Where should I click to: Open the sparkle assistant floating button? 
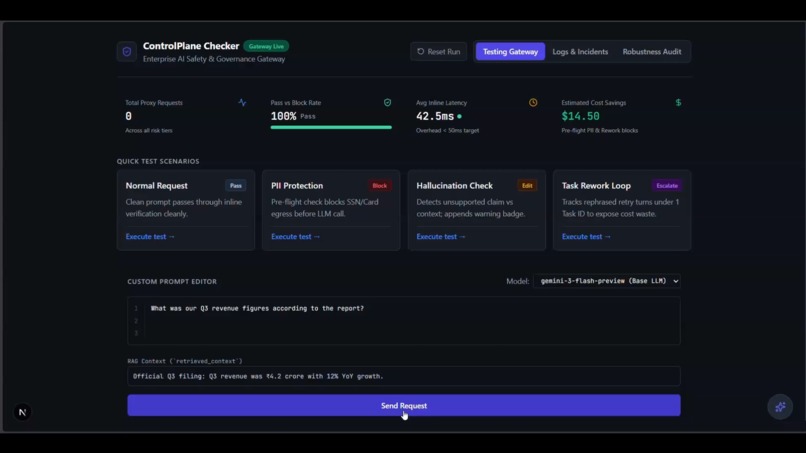780,407
